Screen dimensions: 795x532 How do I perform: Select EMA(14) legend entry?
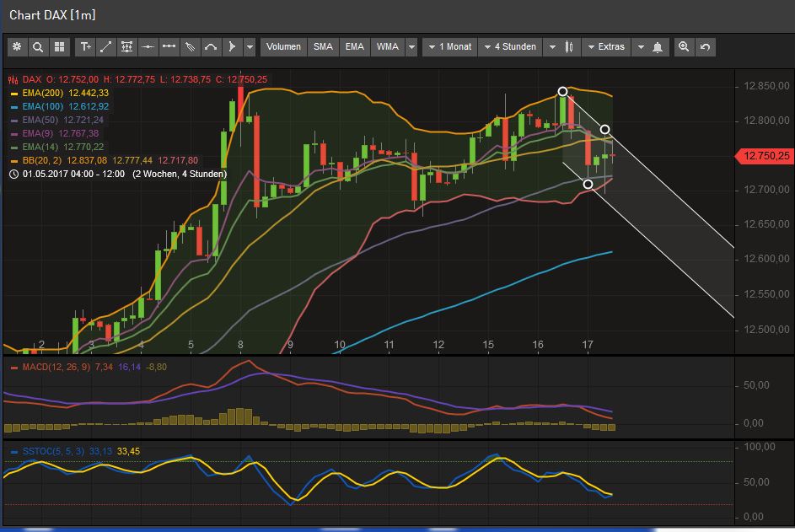56,147
